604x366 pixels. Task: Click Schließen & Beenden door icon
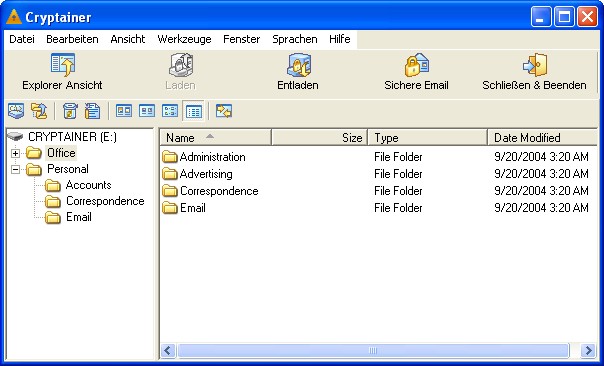(535, 65)
